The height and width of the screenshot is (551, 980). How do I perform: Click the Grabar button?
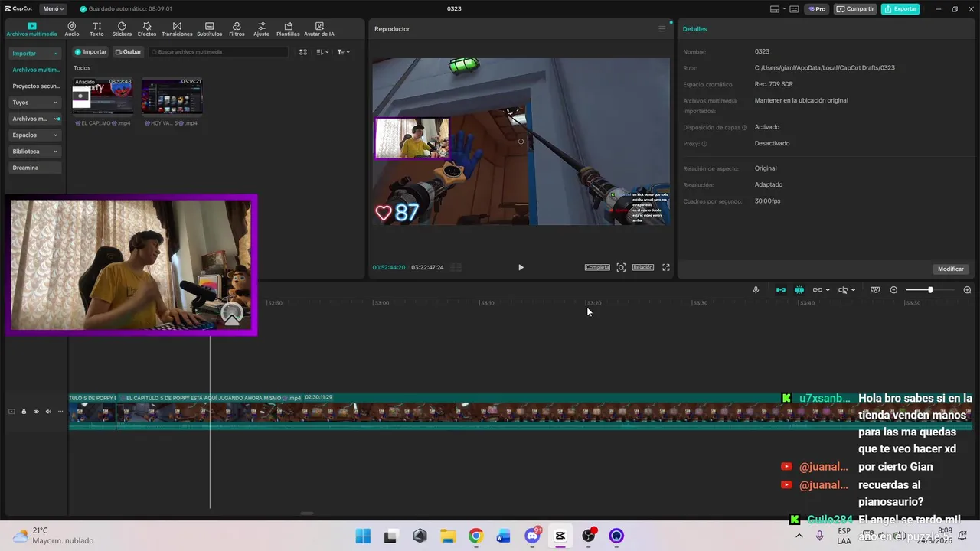point(129,52)
